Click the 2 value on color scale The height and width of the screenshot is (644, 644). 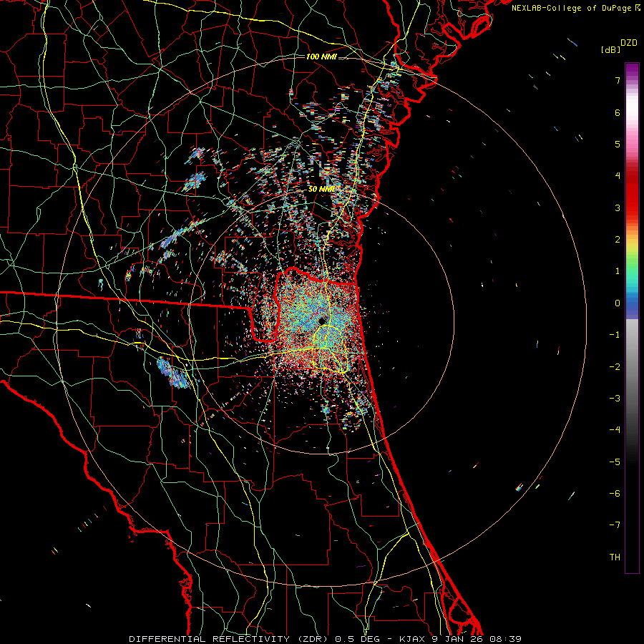(x=618, y=240)
